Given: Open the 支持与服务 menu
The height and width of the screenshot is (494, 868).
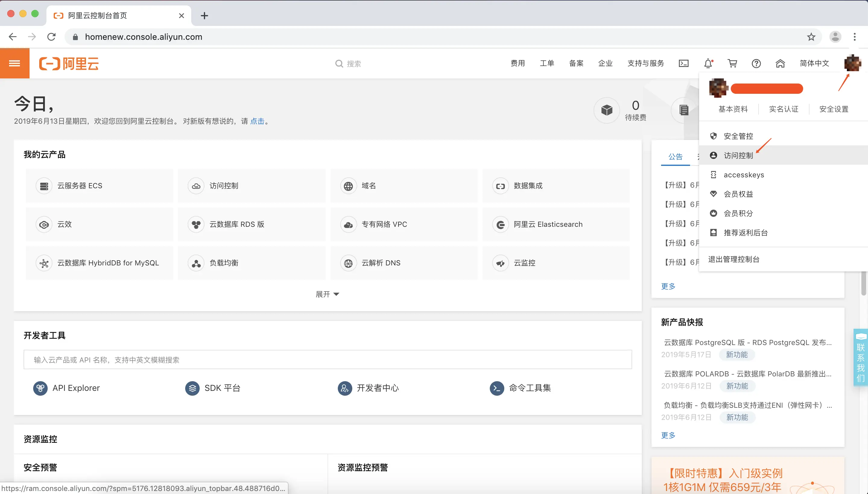Looking at the screenshot, I should 645,63.
